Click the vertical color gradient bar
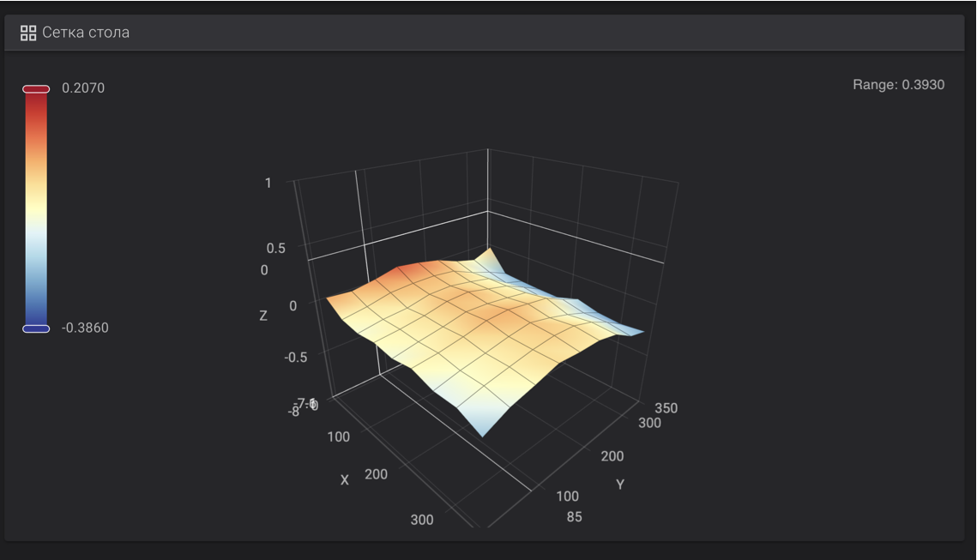Viewport: 977px width, 560px height. click(x=36, y=208)
